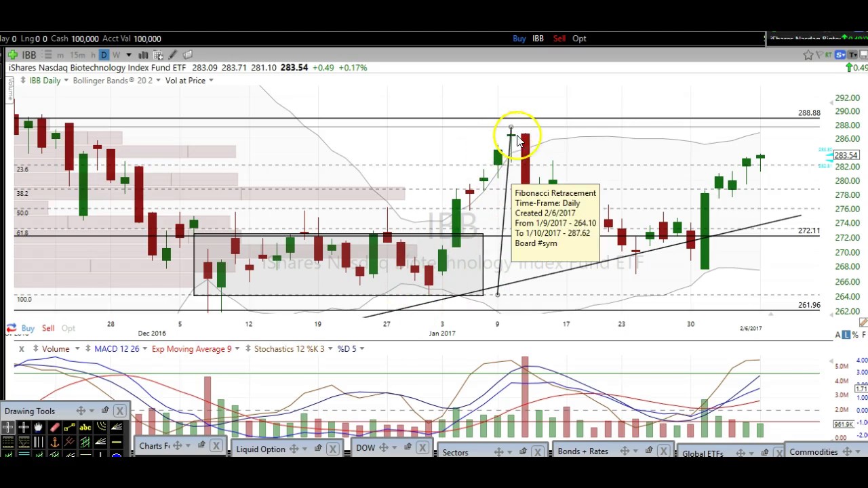This screenshot has width=868, height=488.
Task: Select the hand pan tool
Action: [x=39, y=427]
